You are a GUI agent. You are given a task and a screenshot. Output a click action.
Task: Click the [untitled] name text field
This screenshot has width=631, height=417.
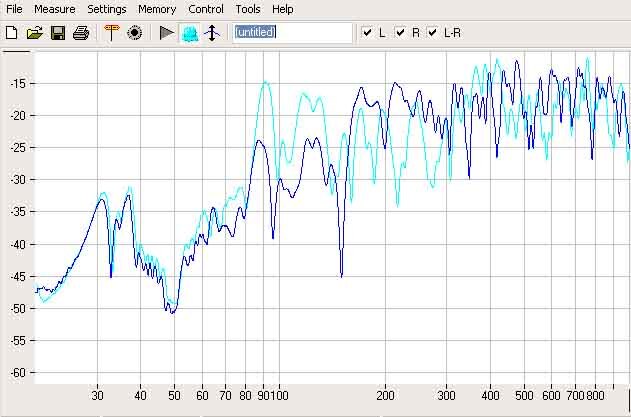[x=292, y=33]
